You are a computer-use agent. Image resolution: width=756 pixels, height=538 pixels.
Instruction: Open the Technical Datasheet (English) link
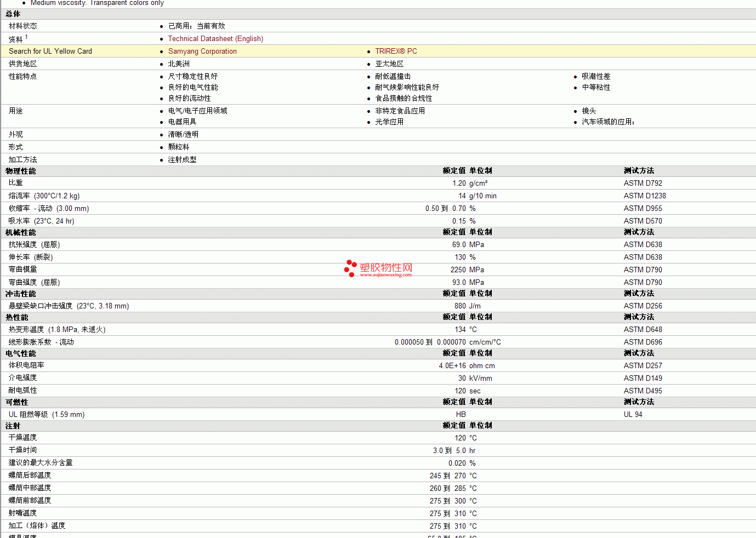coord(215,39)
